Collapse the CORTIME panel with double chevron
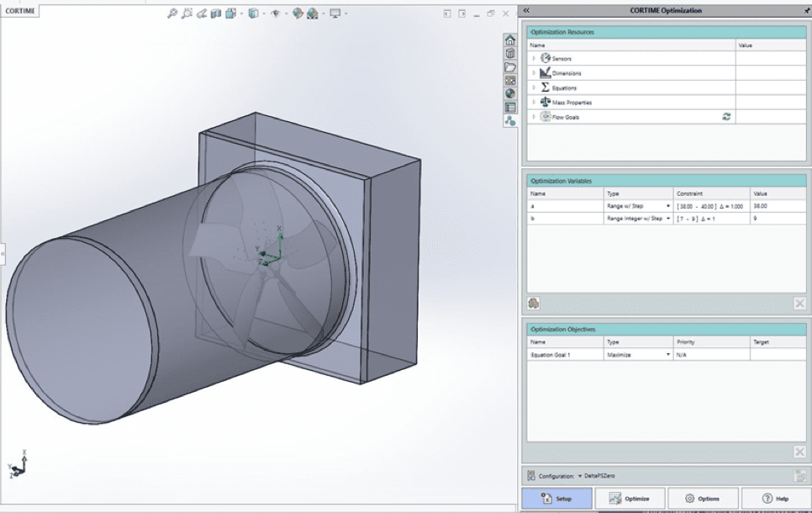The height and width of the screenshot is (513, 812). coord(526,10)
